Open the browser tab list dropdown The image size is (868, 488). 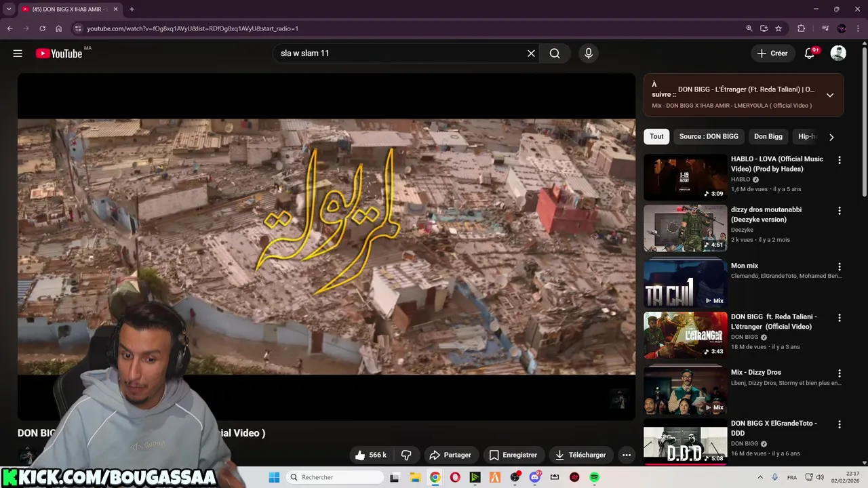pyautogui.click(x=9, y=9)
